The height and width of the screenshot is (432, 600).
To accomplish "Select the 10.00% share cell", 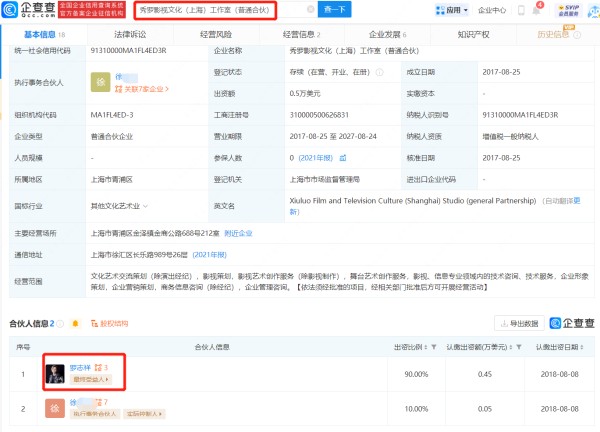I will (416, 409).
